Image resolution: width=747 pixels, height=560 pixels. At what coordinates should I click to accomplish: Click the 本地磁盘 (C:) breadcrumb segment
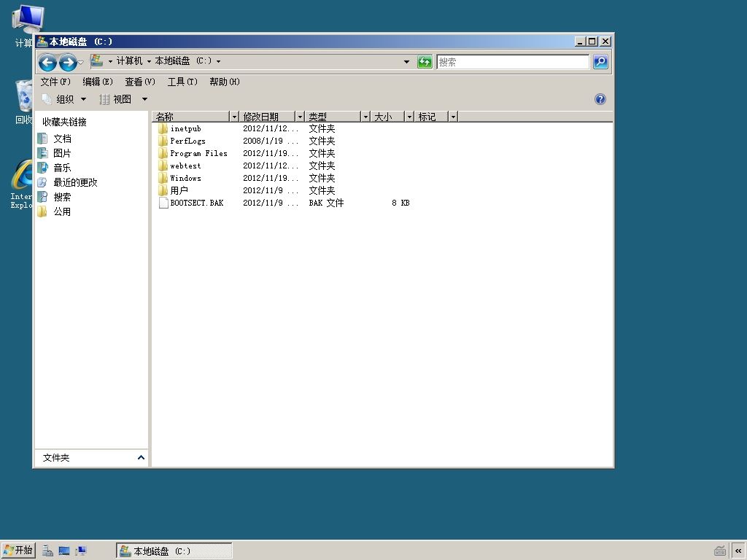183,61
